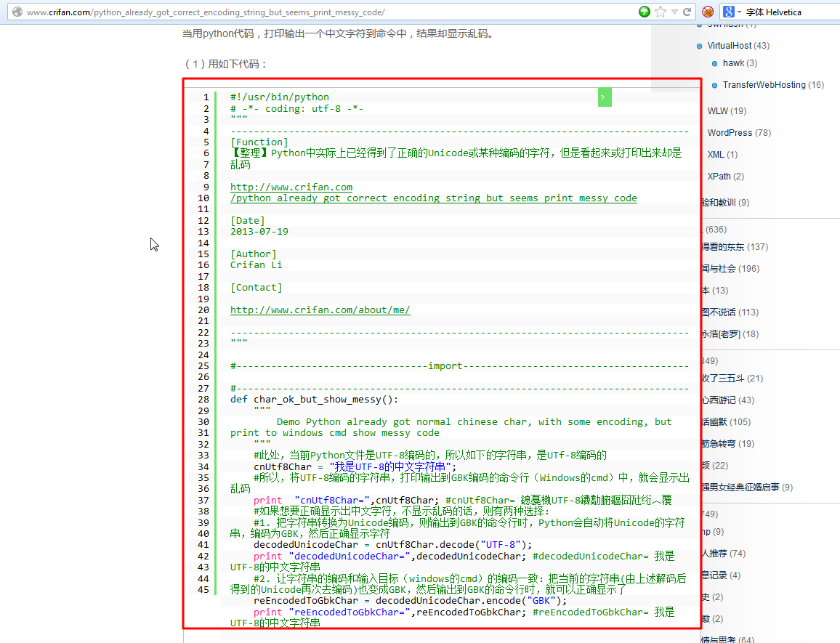This screenshot has width=840, height=643.
Task: Click the coding: utf-8 comment line
Action: pos(296,108)
